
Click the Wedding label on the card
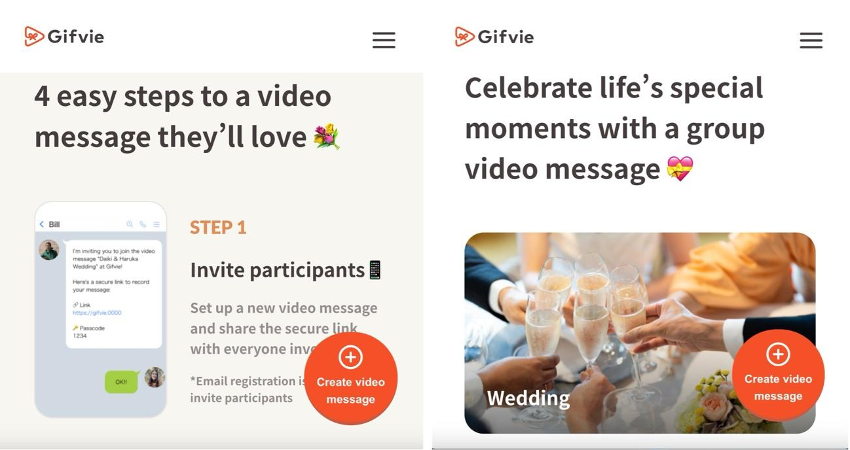[x=528, y=398]
